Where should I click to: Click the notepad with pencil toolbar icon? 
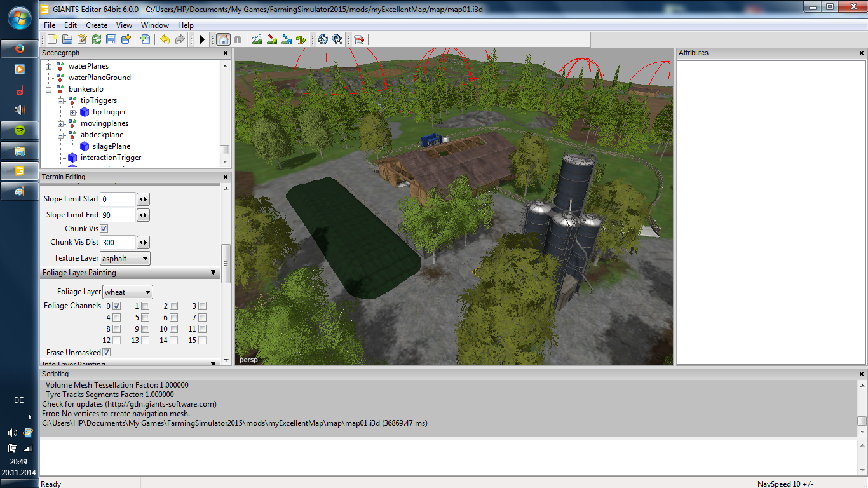[82, 39]
